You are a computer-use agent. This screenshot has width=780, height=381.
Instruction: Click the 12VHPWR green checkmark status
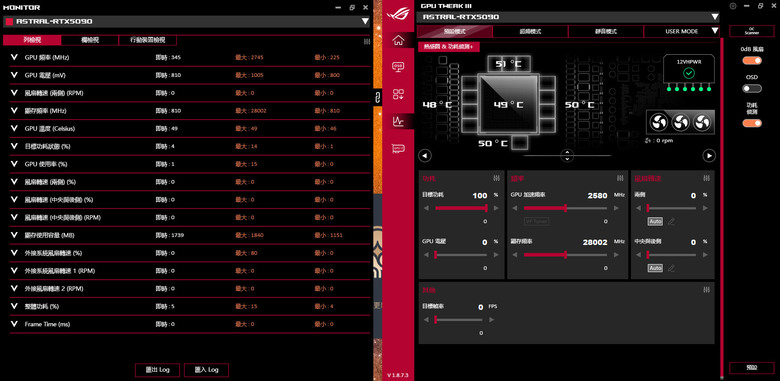point(688,74)
